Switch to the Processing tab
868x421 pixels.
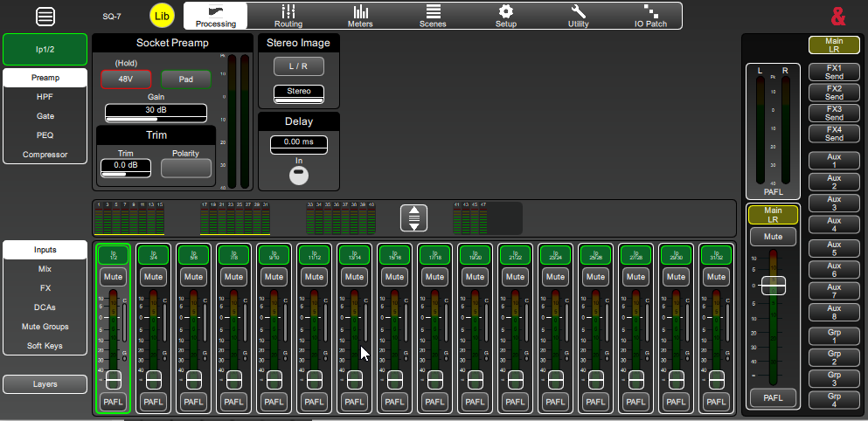click(216, 16)
